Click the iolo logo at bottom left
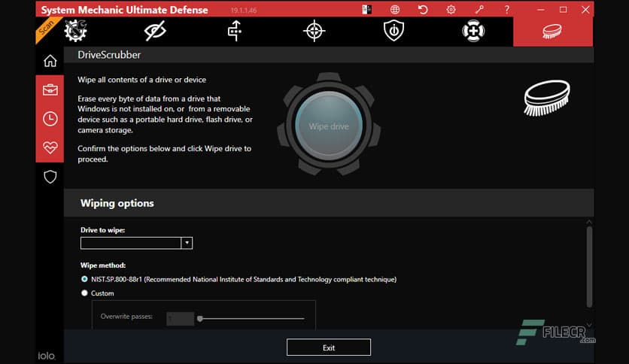 pyautogui.click(x=47, y=356)
